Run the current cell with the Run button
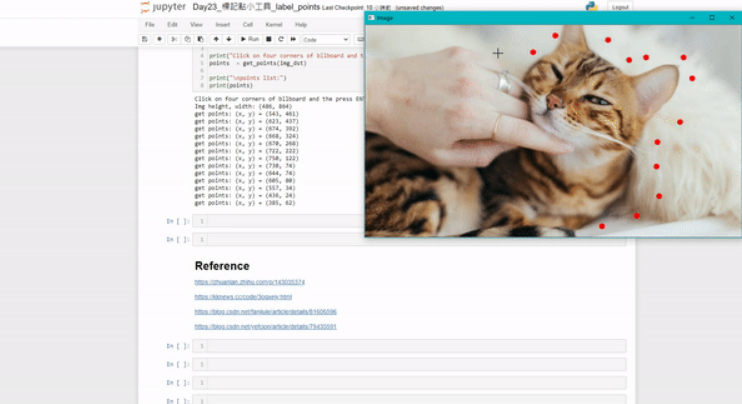Image resolution: width=742 pixels, height=404 pixels. [x=250, y=39]
